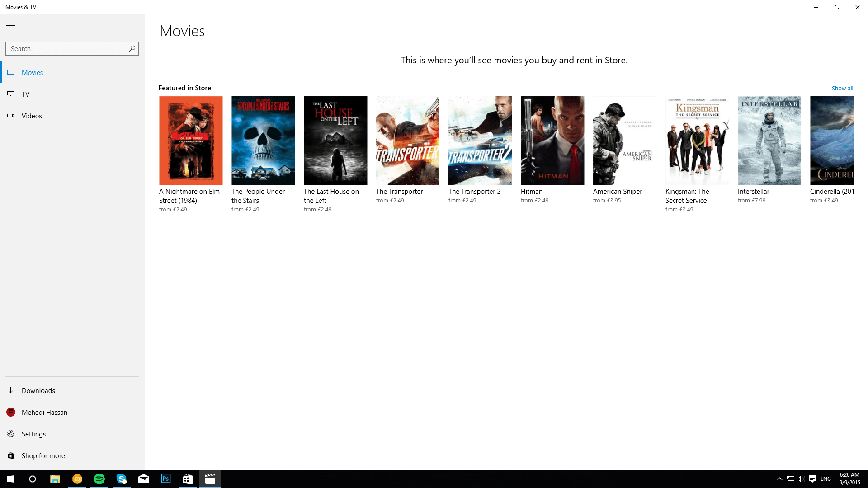Image resolution: width=868 pixels, height=488 pixels.
Task: Open the hamburger navigation menu
Action: coord(10,26)
